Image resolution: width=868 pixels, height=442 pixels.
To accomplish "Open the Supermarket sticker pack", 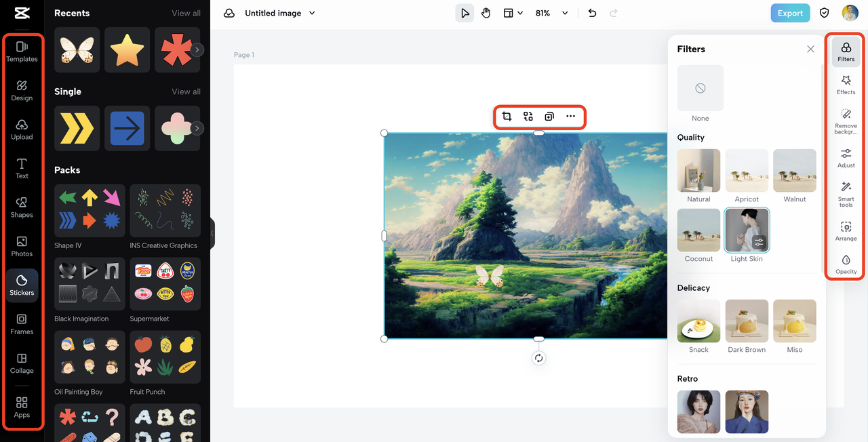I will point(165,284).
